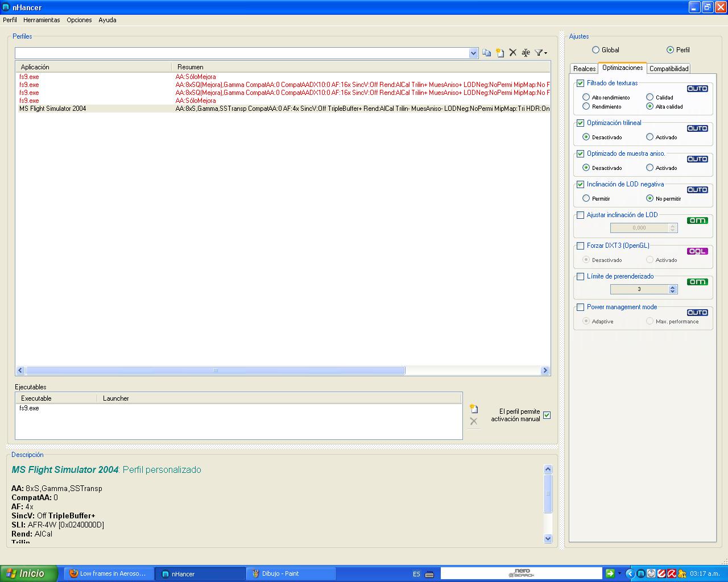
Task: Increase prerender limit with up arrow
Action: point(673,287)
